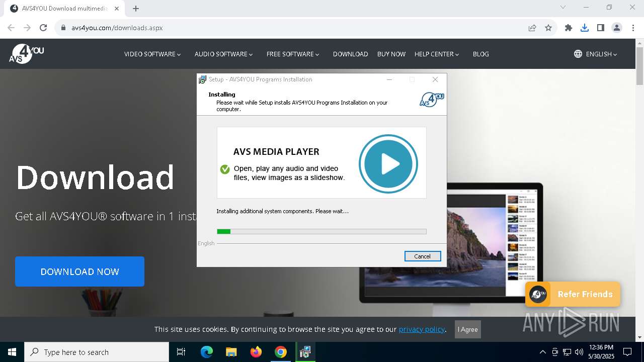Open the DOWNLOAD menu item
Viewport: 644px width, 362px height.
[x=351, y=54]
